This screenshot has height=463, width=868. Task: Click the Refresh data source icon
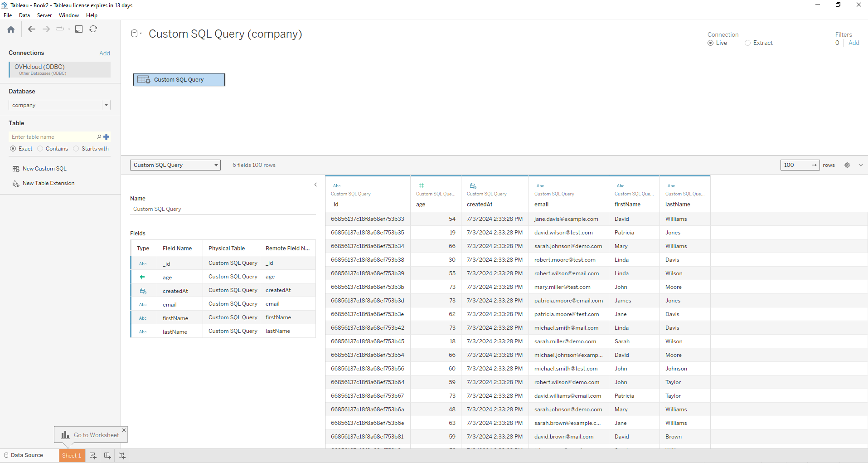click(93, 29)
